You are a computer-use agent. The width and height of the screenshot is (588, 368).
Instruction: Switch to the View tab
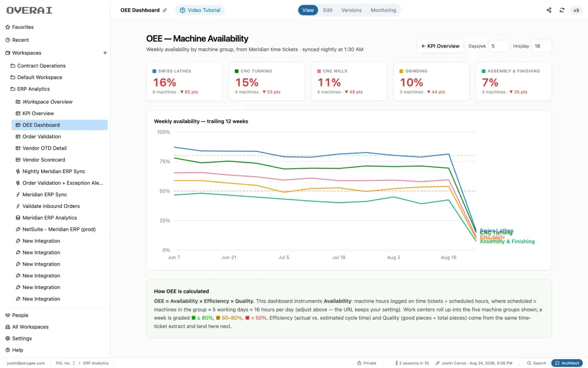308,10
